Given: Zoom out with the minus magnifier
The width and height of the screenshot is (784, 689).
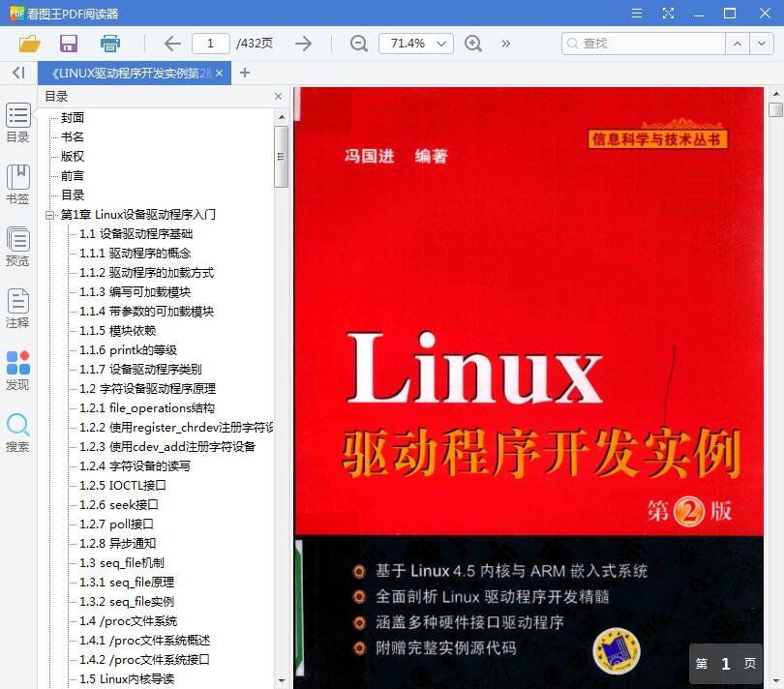Looking at the screenshot, I should [358, 44].
